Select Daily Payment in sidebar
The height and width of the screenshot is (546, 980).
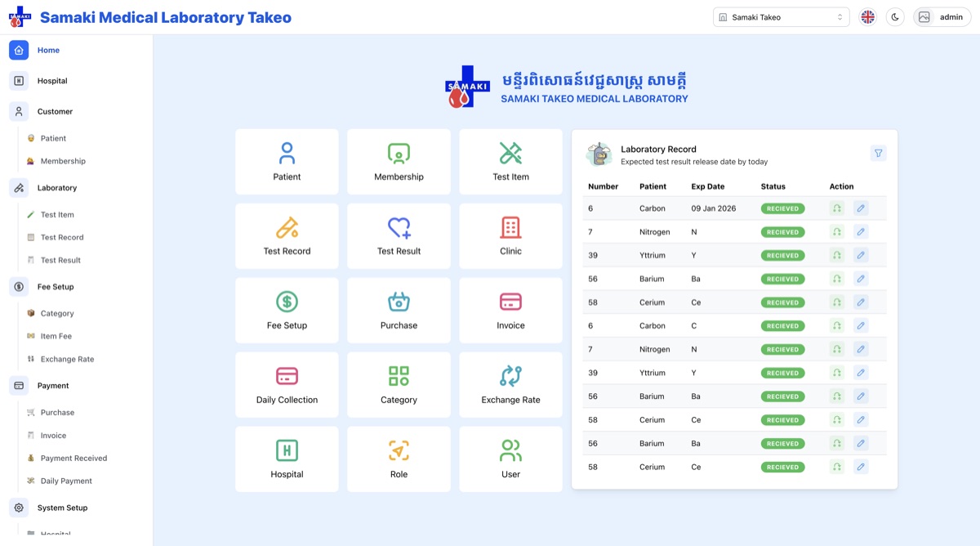click(66, 481)
